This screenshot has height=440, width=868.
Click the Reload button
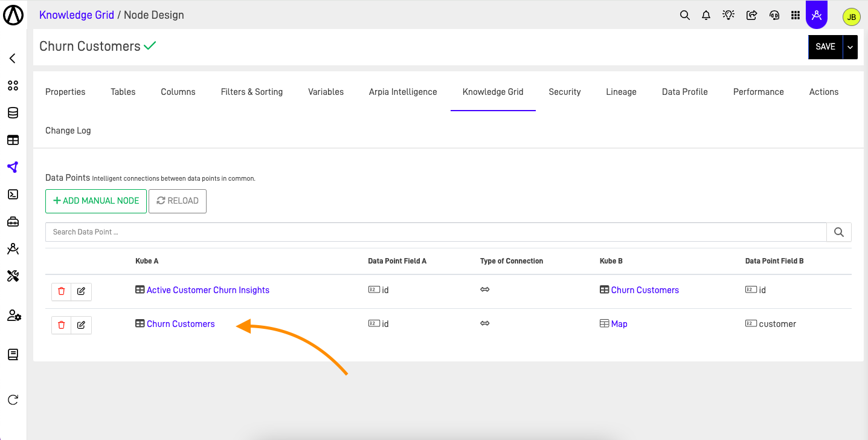[x=178, y=201]
